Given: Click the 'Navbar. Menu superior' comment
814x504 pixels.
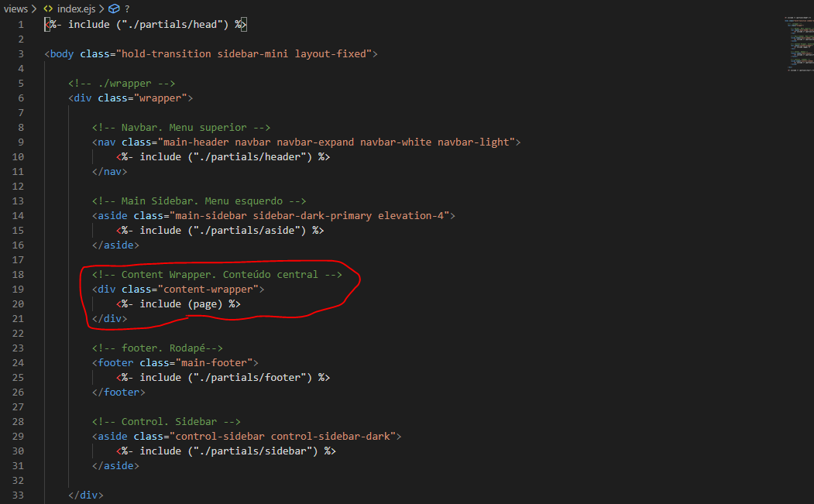Looking at the screenshot, I should (181, 128).
